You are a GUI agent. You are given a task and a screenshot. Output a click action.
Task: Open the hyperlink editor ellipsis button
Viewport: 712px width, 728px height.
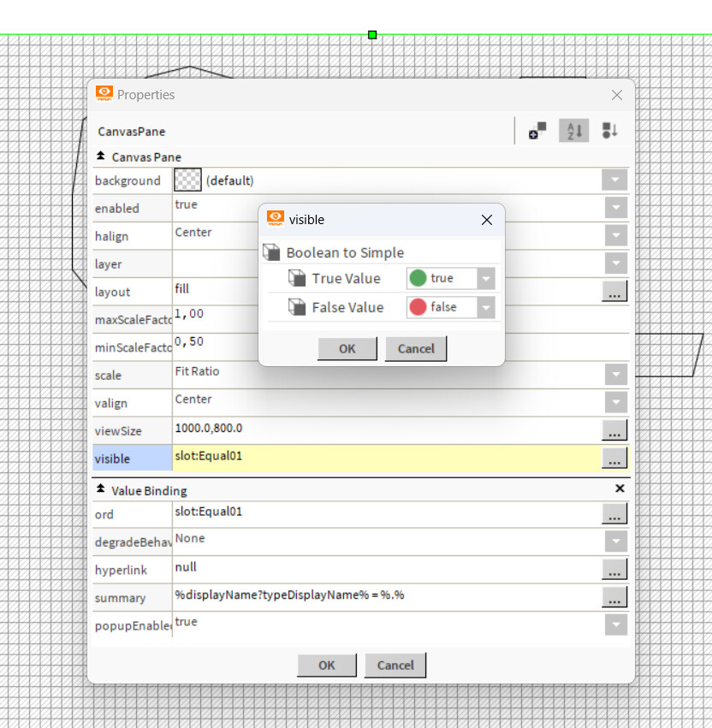coord(614,569)
